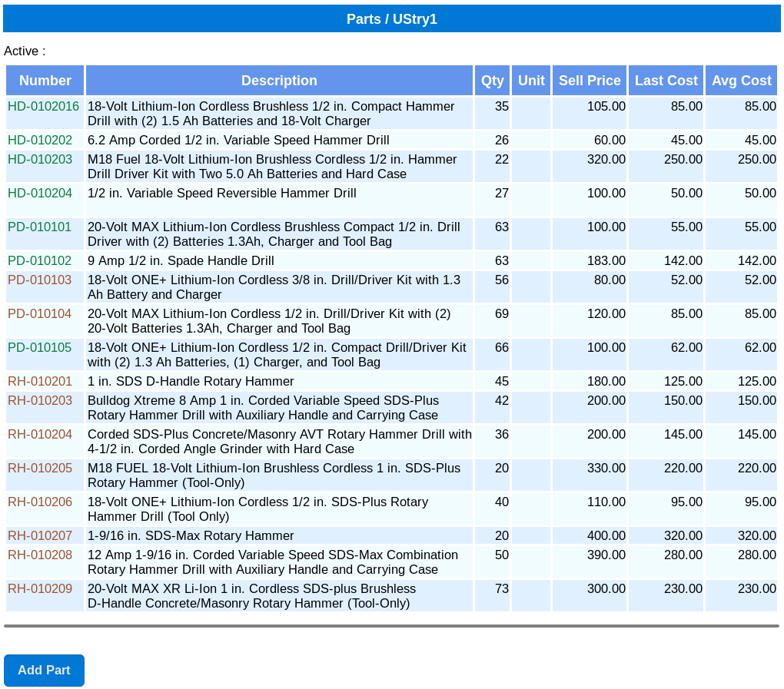The height and width of the screenshot is (689, 784).
Task: Click the Qty column header
Action: (x=493, y=81)
